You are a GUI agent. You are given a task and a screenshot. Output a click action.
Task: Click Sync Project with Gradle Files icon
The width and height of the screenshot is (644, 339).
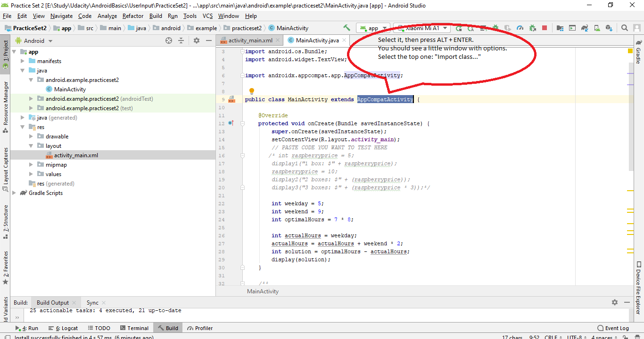point(585,28)
